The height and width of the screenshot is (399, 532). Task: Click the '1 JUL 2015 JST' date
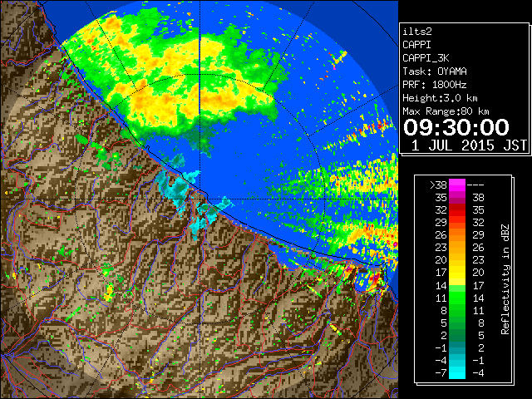point(469,145)
